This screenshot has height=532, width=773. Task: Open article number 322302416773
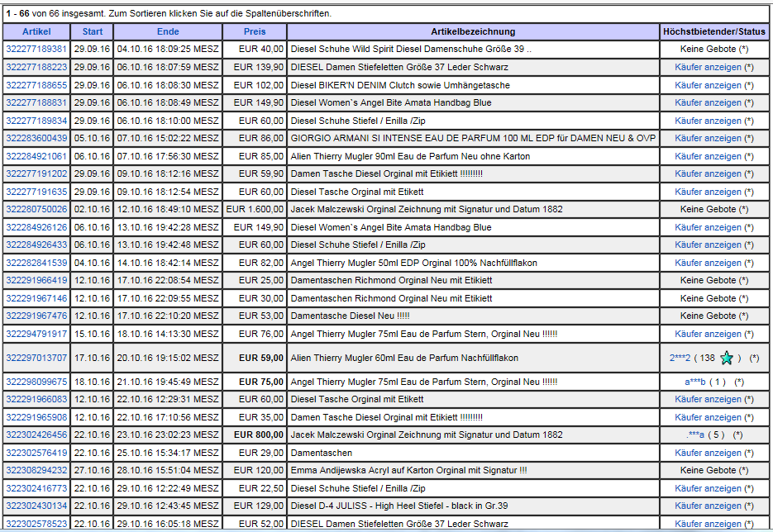point(36,488)
